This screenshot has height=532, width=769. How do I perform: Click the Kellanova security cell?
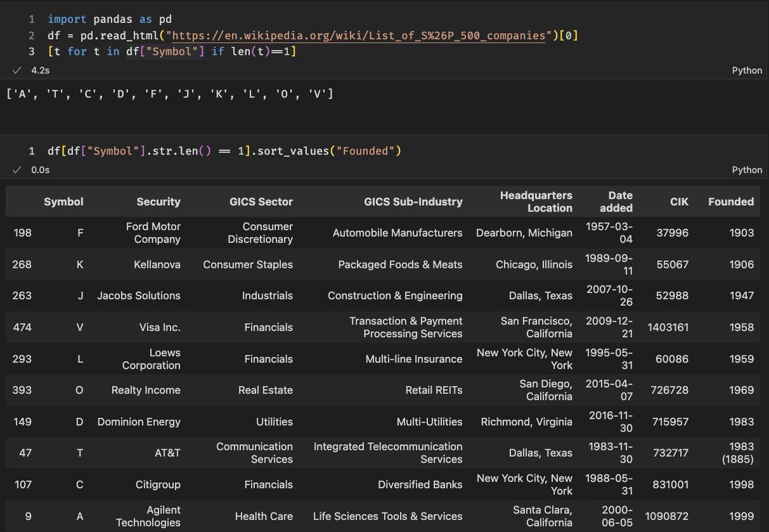pyautogui.click(x=157, y=264)
